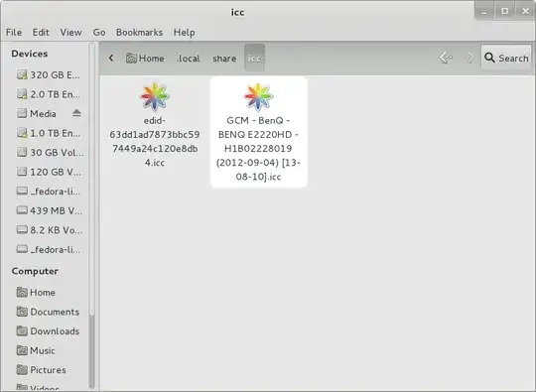
Task: Open the 8.2 KB Vo... volume in sidebar
Action: point(49,230)
